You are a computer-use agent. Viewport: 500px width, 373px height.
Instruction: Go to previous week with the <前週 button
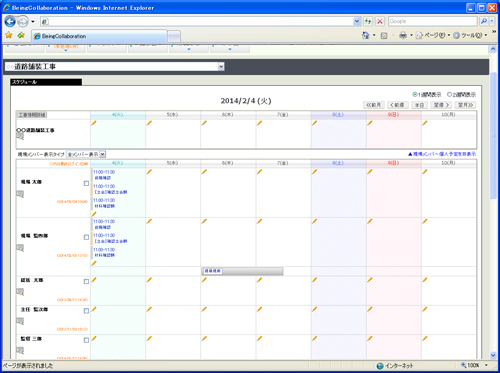coord(397,105)
